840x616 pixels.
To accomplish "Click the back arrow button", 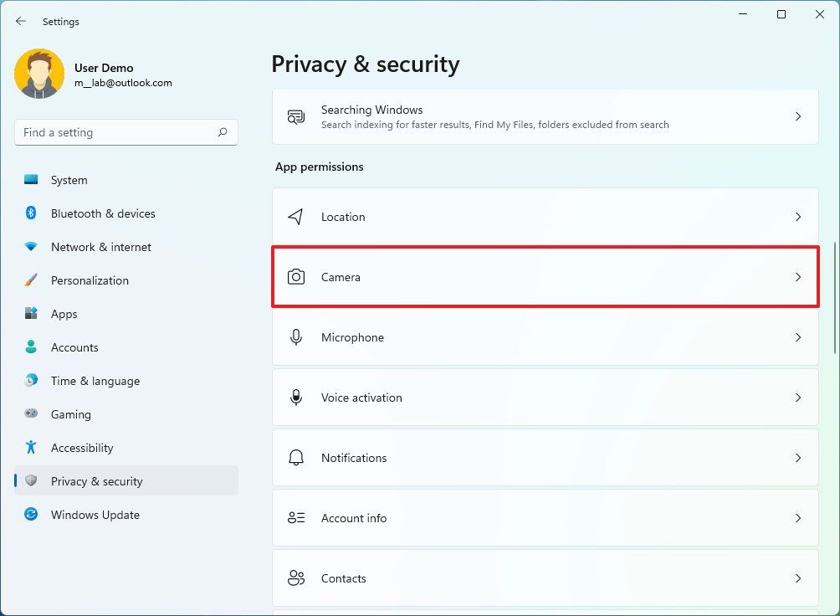I will click(x=20, y=21).
